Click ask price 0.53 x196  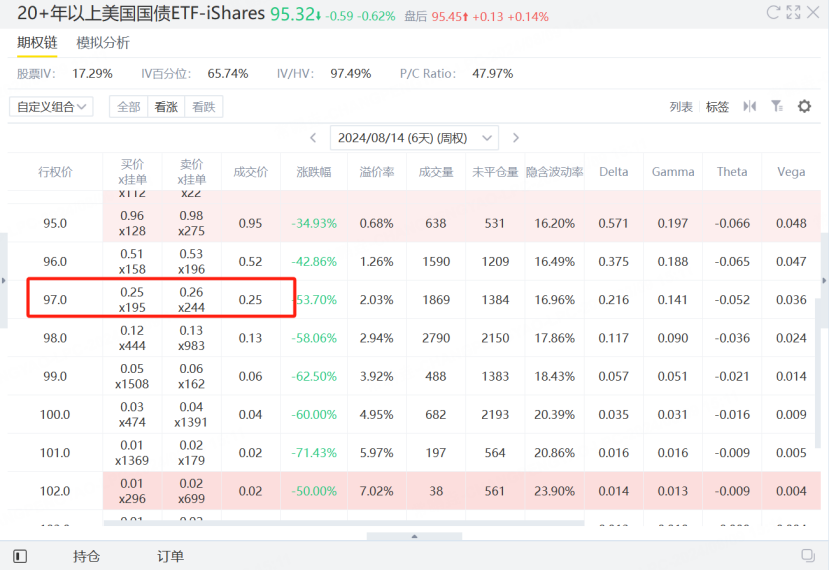tap(192, 261)
